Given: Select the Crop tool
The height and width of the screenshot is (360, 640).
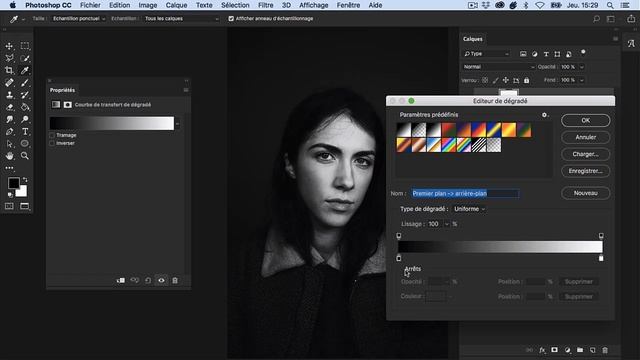Looking at the screenshot, I should point(9,71).
